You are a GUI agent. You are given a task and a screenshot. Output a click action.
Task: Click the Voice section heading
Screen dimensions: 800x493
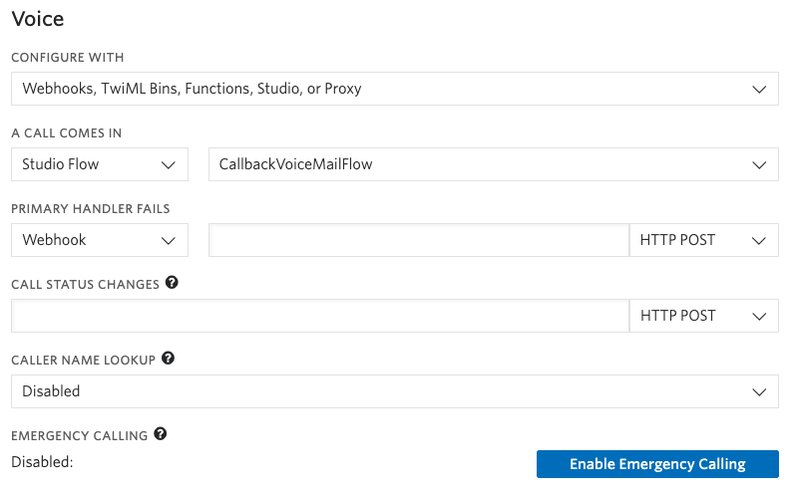(38, 19)
